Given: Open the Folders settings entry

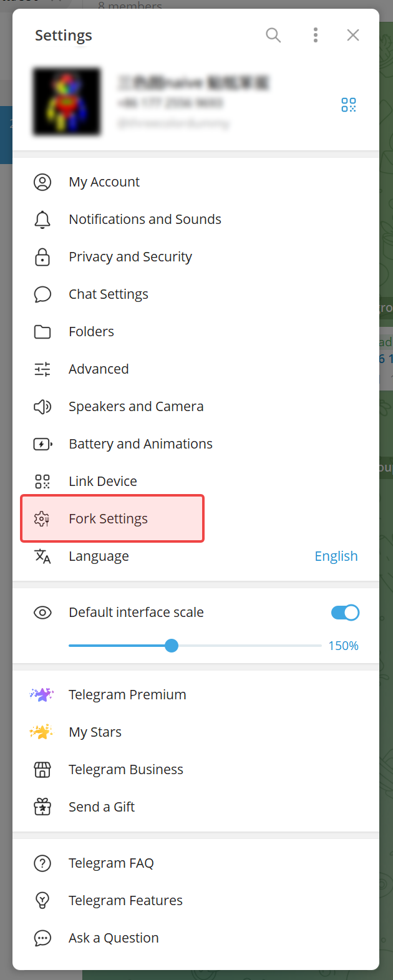Looking at the screenshot, I should 196,332.
